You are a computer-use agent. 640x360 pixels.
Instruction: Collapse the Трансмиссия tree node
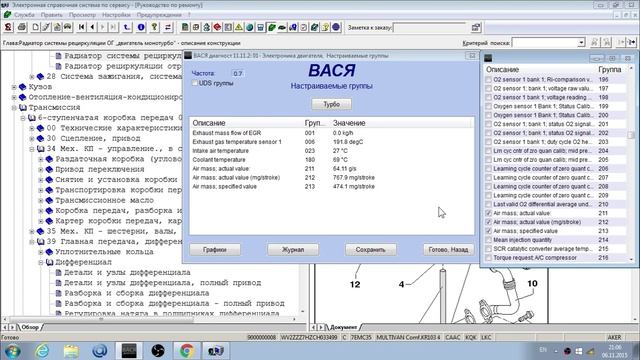click(14, 108)
